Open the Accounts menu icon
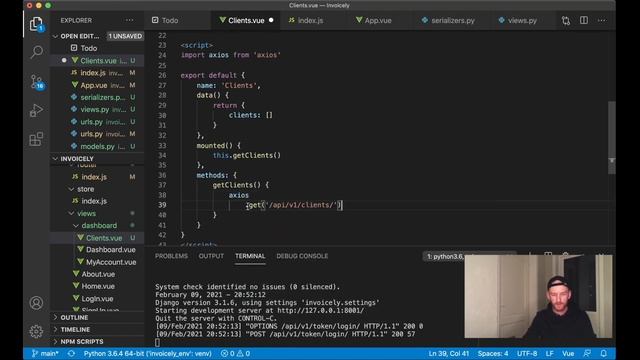 (x=36, y=303)
